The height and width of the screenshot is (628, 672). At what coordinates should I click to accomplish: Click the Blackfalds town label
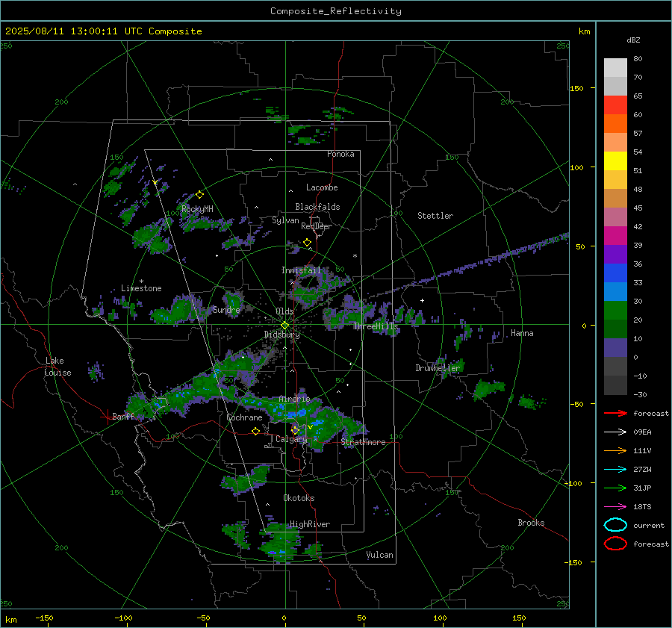click(x=317, y=207)
